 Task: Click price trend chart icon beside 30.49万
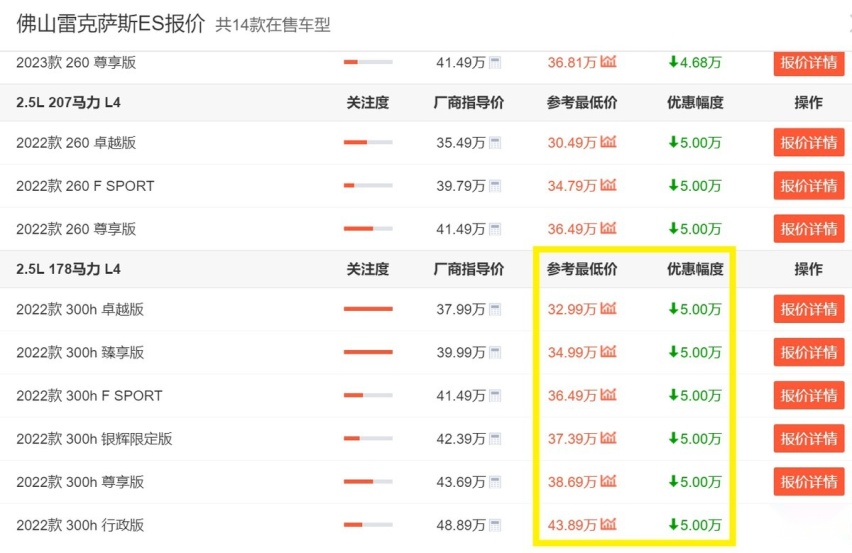[608, 142]
